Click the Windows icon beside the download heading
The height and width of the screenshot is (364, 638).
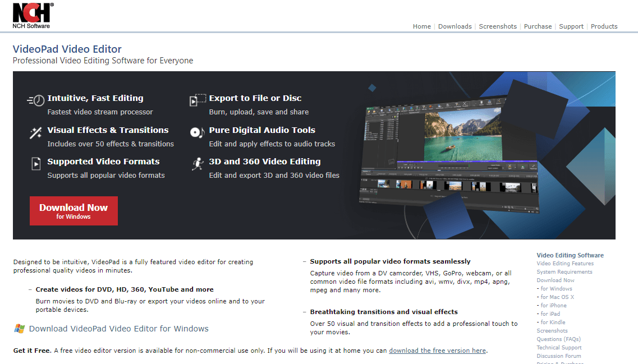[x=21, y=328]
